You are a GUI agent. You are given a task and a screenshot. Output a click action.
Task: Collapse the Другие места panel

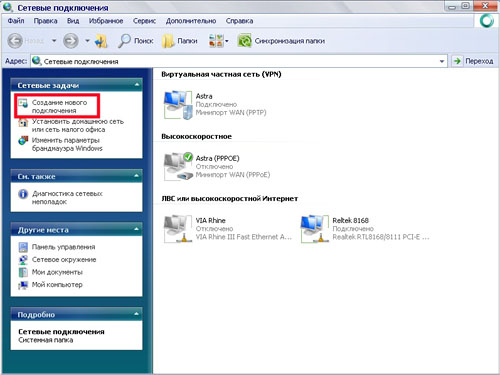[137, 229]
